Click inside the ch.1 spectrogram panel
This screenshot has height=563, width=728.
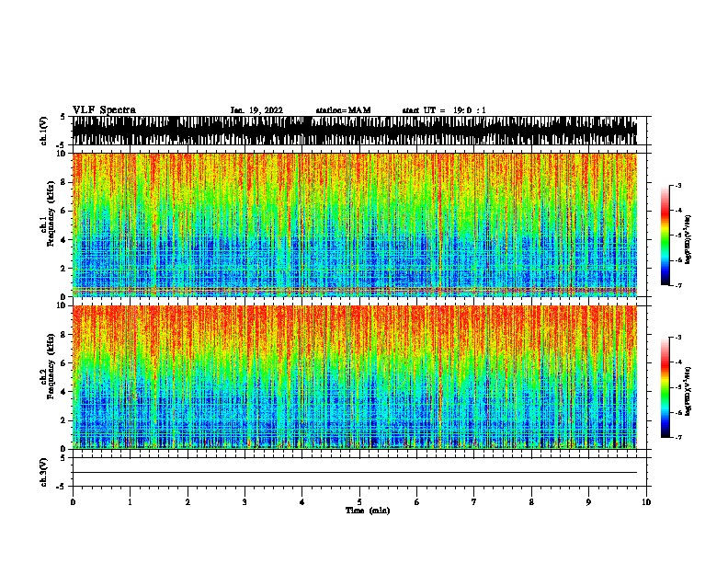coord(355,224)
